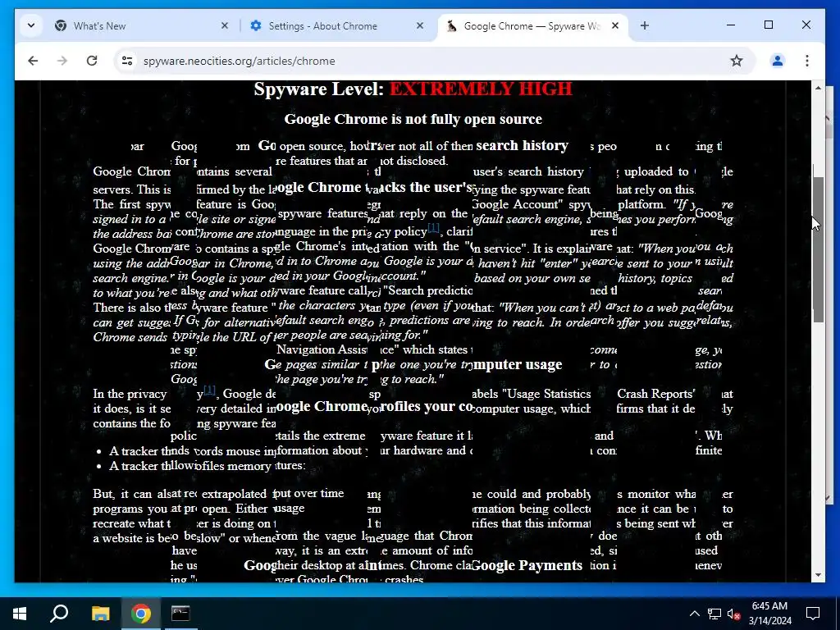Screen dimensions: 840x630
Task: Switch to Settings - About Chrome tab
Action: pos(336,25)
